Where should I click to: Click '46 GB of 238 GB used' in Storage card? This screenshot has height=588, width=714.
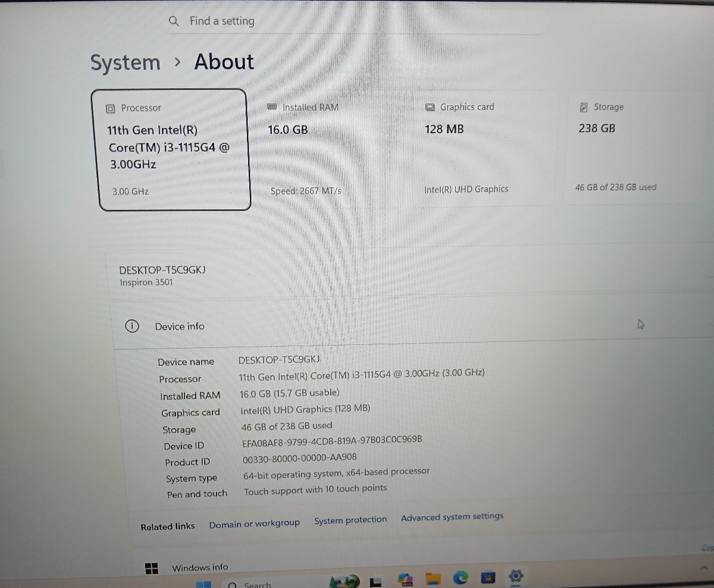coord(616,187)
